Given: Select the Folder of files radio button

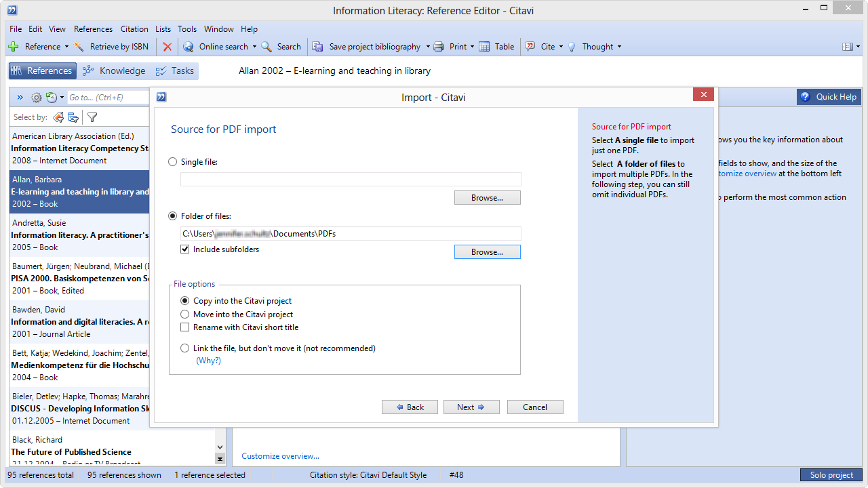Looking at the screenshot, I should tap(173, 216).
